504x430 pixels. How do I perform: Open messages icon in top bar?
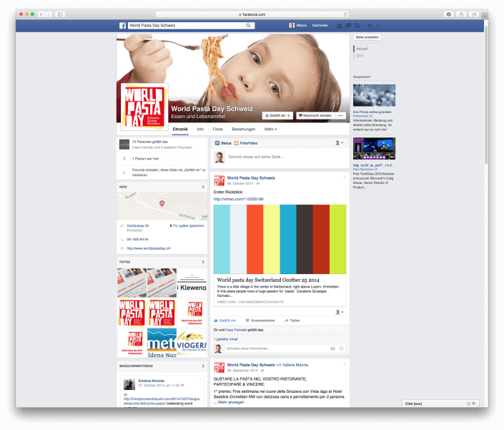coord(348,26)
